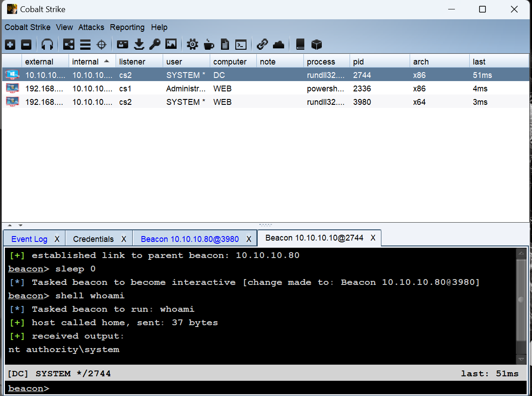This screenshot has height=396, width=532.
Task: Click the Disconnect minus icon
Action: pyautogui.click(x=26, y=44)
